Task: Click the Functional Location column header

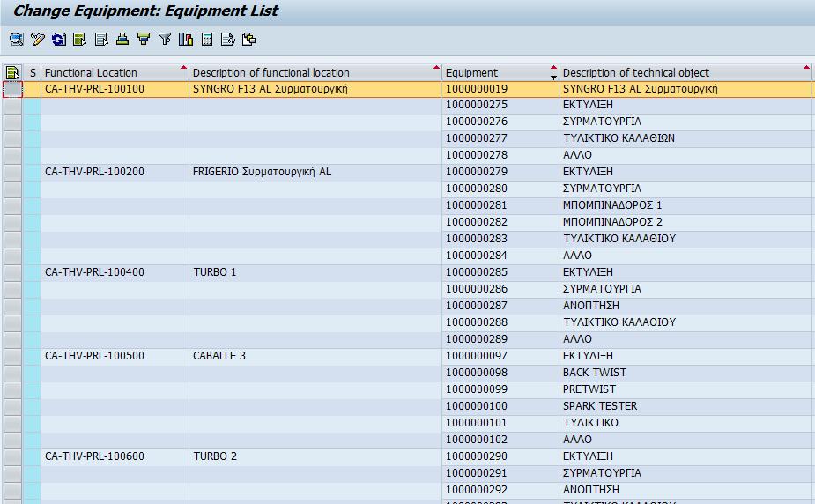Action: pos(115,73)
